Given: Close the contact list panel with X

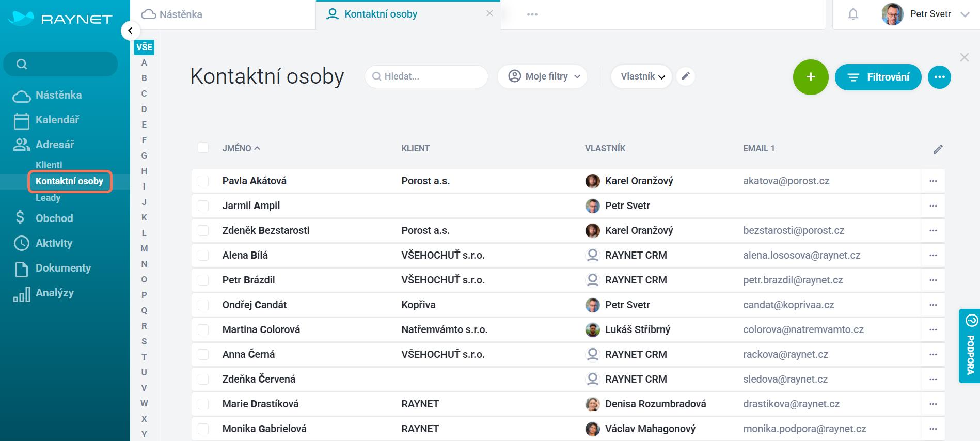Looking at the screenshot, I should click(964, 57).
